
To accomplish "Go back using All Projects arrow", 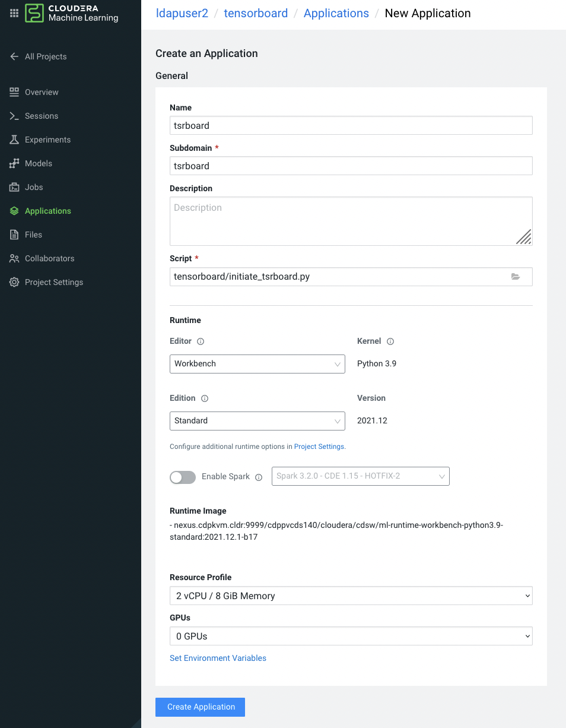I will 15,56.
